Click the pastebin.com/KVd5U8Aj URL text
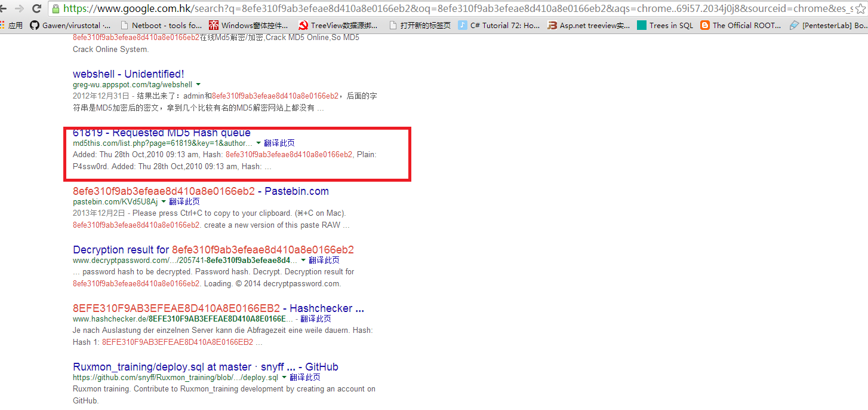868x410 pixels. 115,202
